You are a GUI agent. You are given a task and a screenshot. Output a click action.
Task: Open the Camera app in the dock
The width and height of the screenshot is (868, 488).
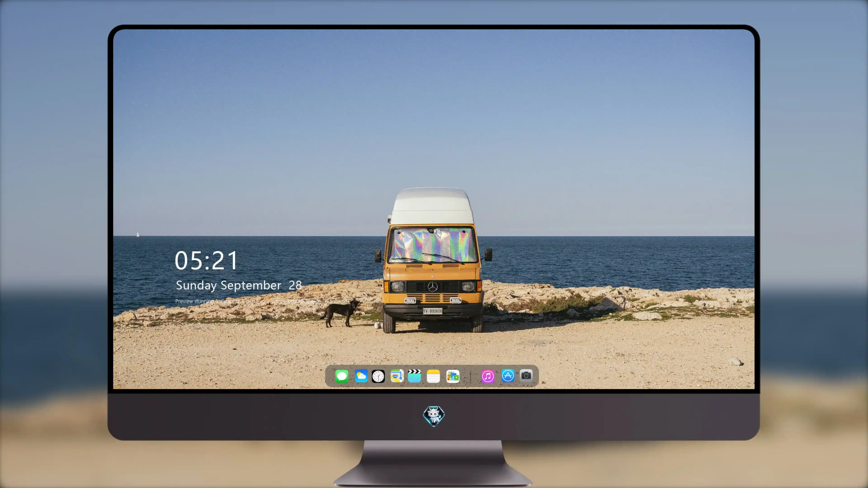pos(526,375)
